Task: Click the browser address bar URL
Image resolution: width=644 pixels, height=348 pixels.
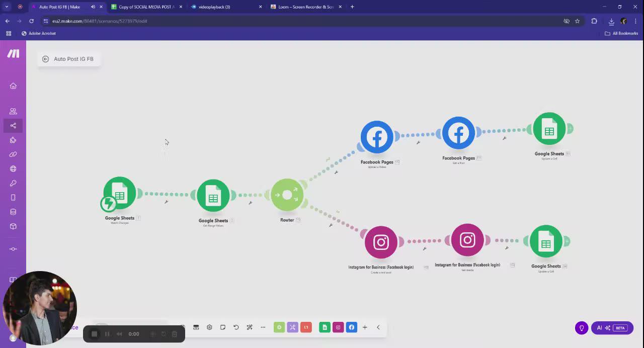Action: (x=100, y=21)
